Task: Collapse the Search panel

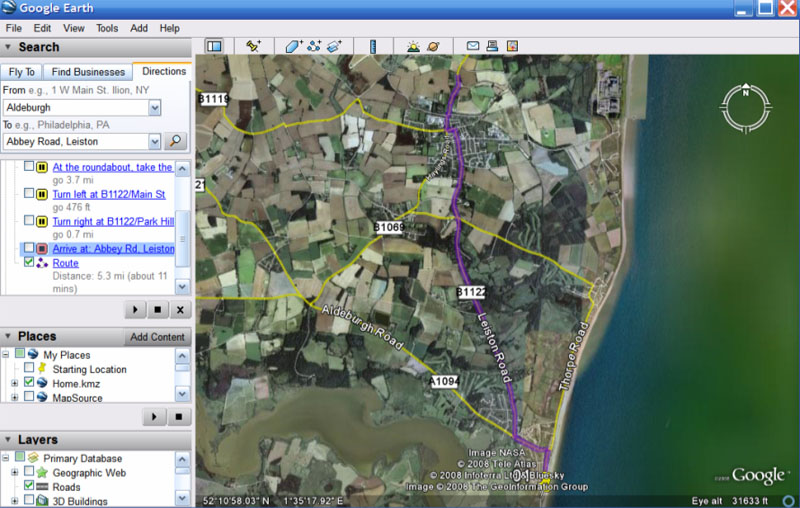Action: (x=8, y=47)
